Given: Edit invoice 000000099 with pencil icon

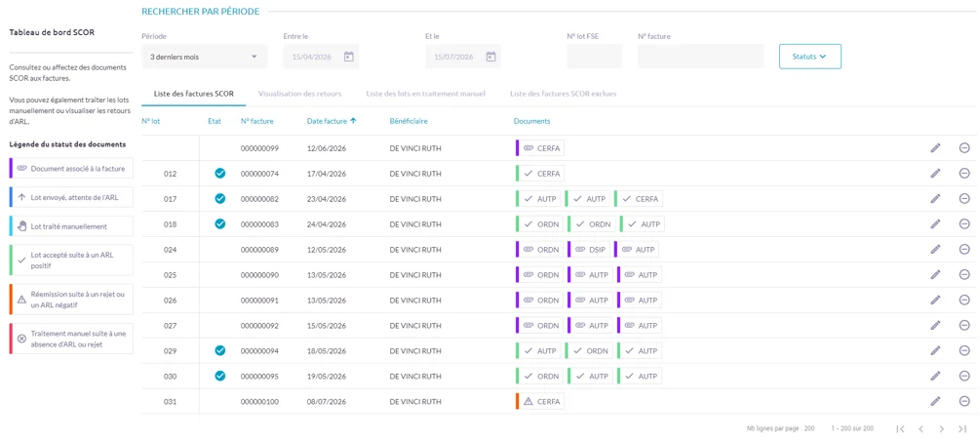Looking at the screenshot, I should coord(935,147).
